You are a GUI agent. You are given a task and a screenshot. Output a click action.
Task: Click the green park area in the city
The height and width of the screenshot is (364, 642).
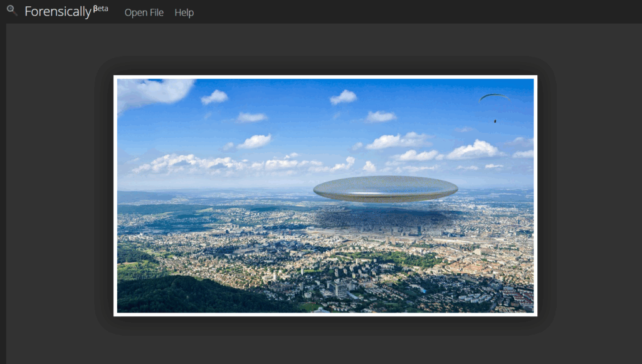[x=401, y=258]
